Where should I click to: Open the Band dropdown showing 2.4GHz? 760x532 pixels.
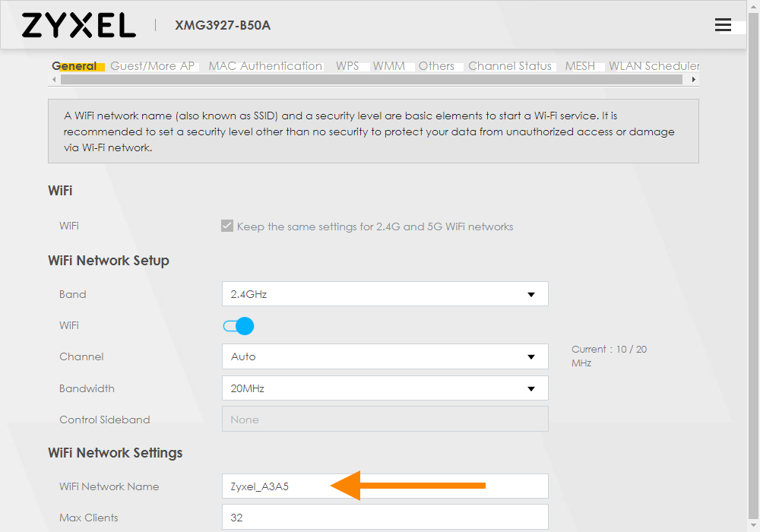(x=385, y=293)
